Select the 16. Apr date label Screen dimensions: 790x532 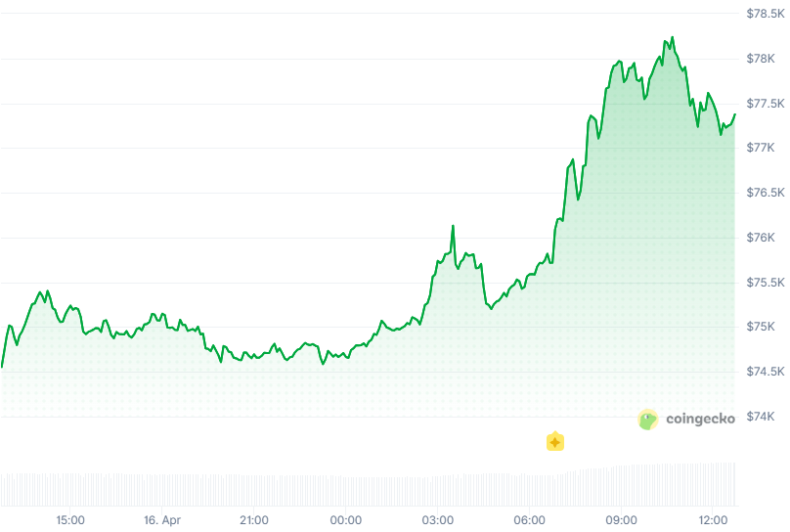tap(161, 520)
